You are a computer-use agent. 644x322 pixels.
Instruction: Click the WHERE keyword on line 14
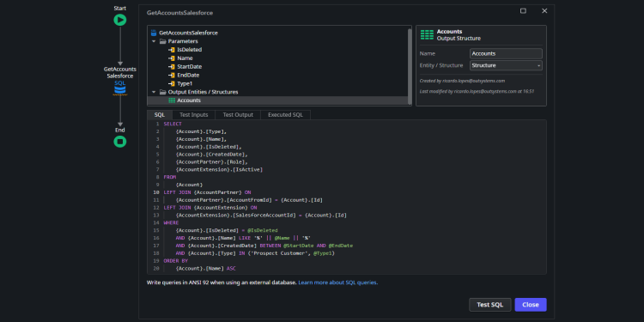(x=171, y=222)
